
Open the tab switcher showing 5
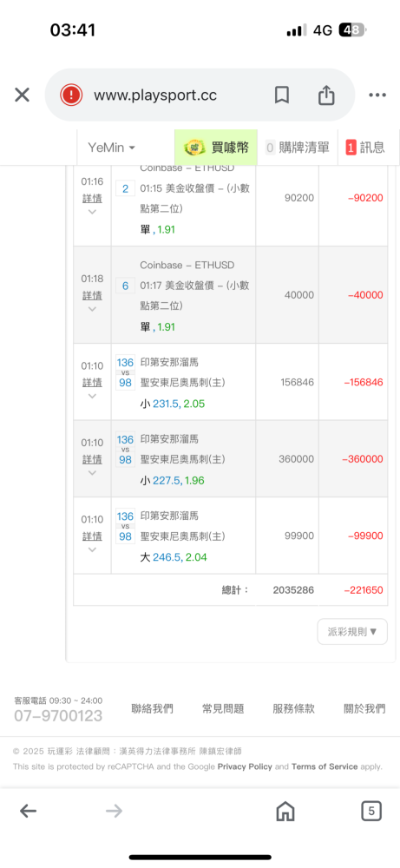pos(371,811)
